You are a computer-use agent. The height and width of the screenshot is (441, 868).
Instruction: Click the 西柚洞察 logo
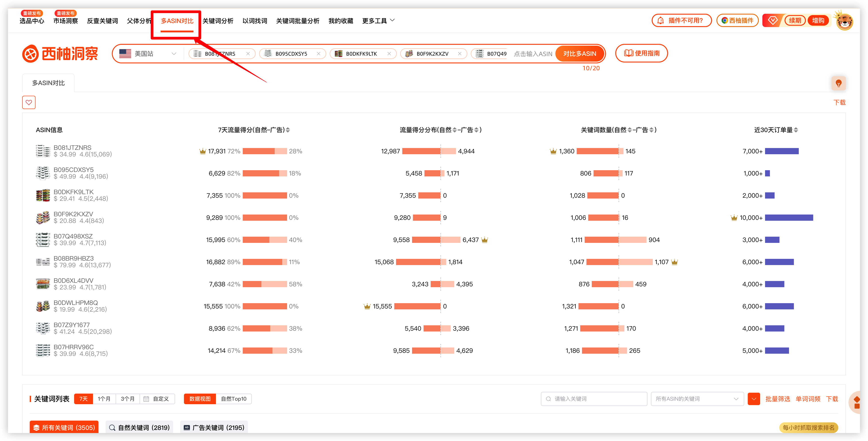(x=60, y=54)
